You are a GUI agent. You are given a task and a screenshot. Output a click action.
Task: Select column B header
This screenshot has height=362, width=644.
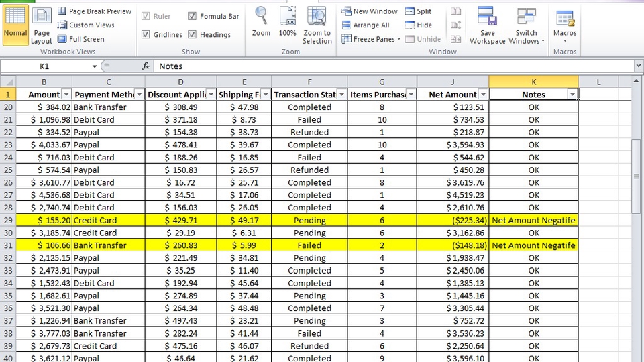click(x=44, y=82)
